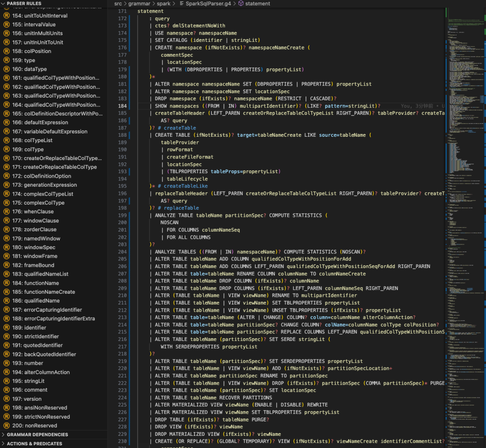Click the rule icon for 176: whenClause
The width and height of the screenshot is (486, 448).
[x=7, y=211]
